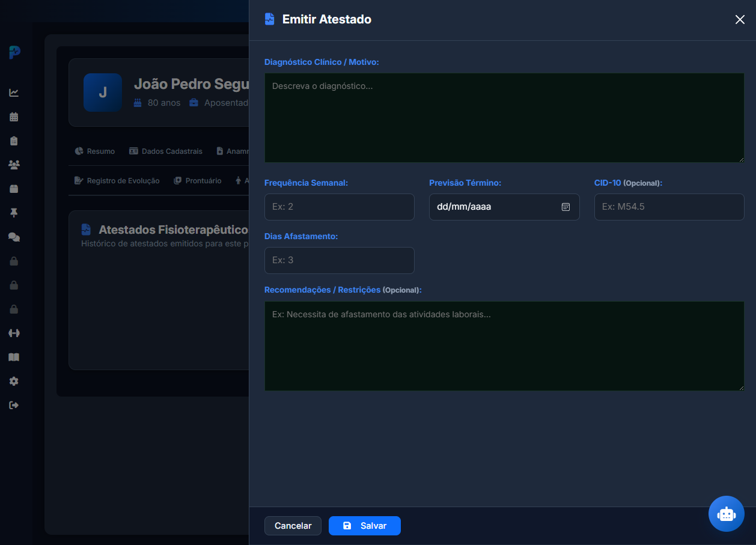
Task: Focus the Diagnóstico Clínico / Motivo textarea
Action: 504,118
